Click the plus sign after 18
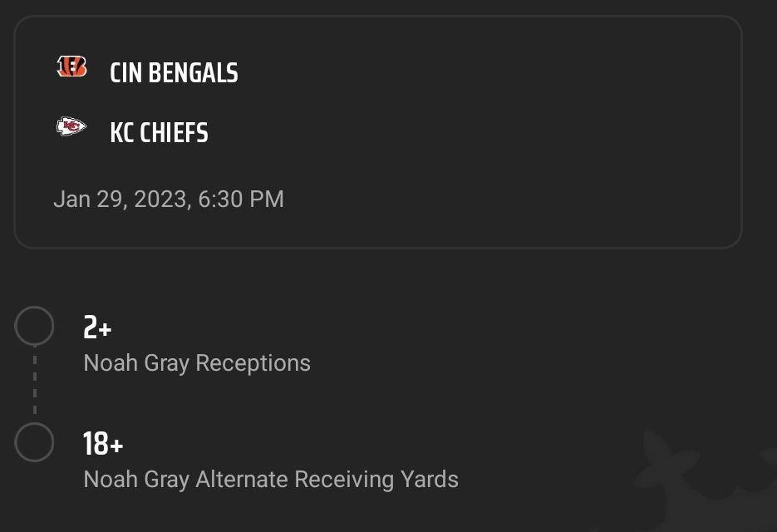777x532 pixels. coord(116,446)
